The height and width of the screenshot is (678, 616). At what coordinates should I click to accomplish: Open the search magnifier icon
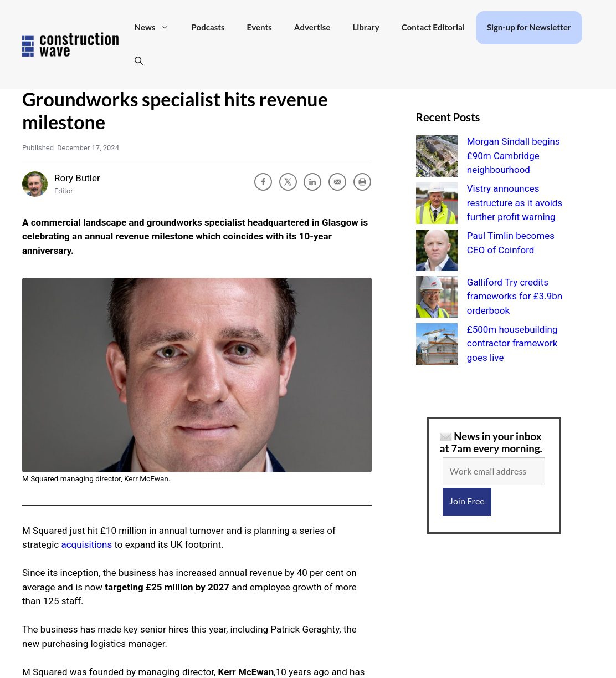[139, 61]
